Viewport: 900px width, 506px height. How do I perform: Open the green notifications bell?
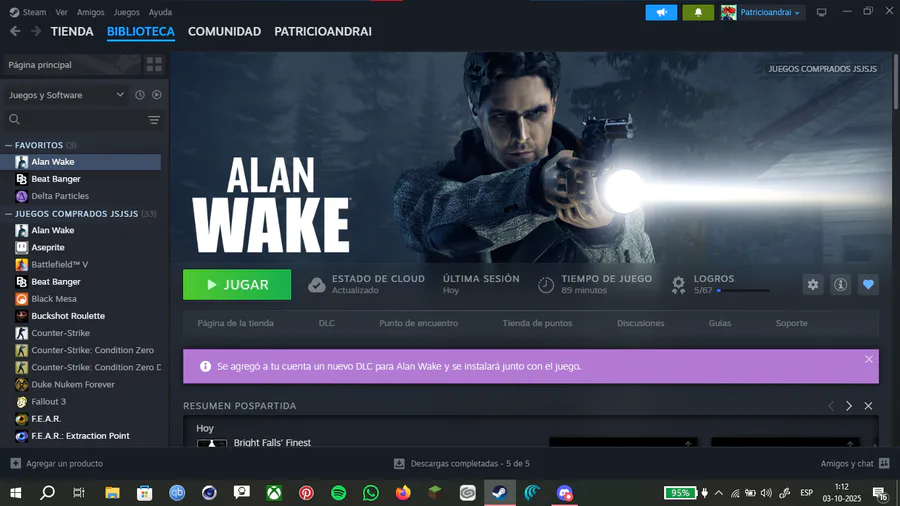tap(698, 12)
